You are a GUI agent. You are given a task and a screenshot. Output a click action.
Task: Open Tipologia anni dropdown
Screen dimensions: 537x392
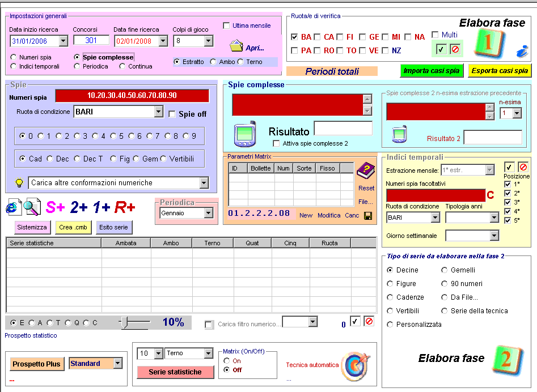coord(494,217)
